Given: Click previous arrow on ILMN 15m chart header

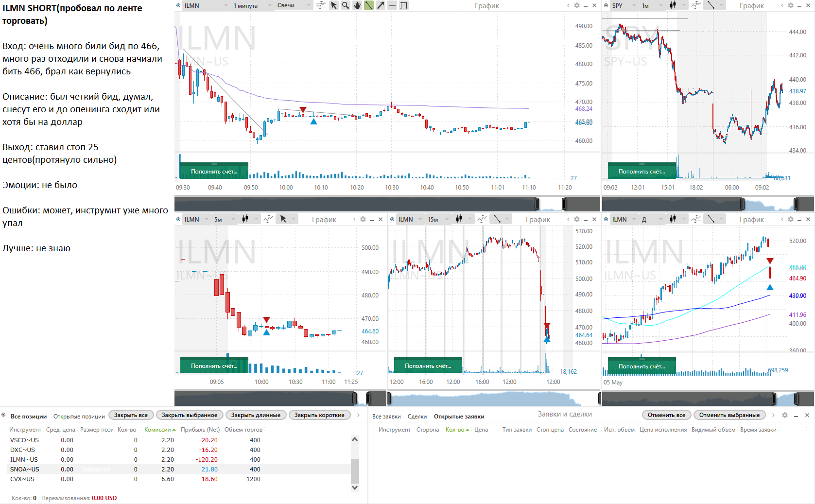Looking at the screenshot, I should pos(568,219).
